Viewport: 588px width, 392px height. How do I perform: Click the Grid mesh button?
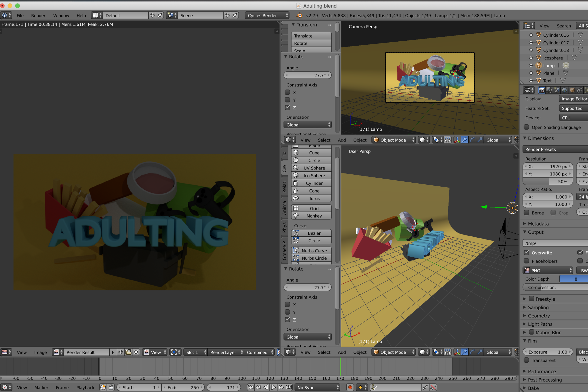pos(311,208)
